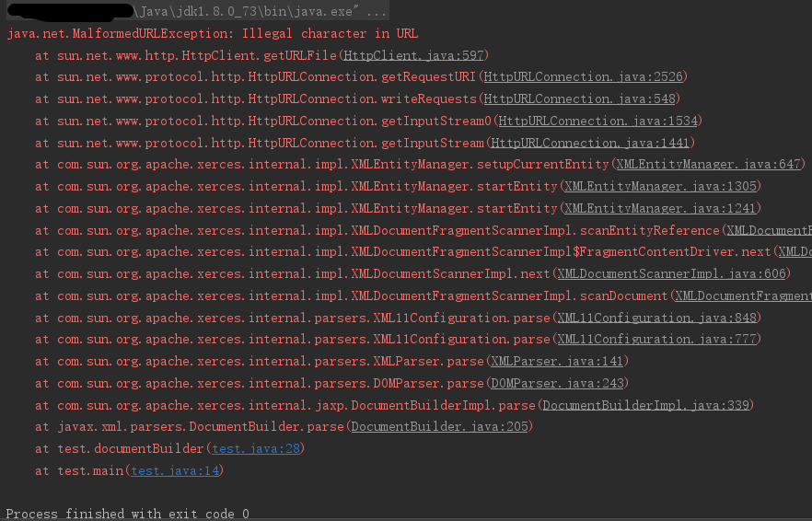Image resolution: width=812 pixels, height=521 pixels.
Task: Jump to XML11Configuration.java:777
Action: tap(656, 340)
